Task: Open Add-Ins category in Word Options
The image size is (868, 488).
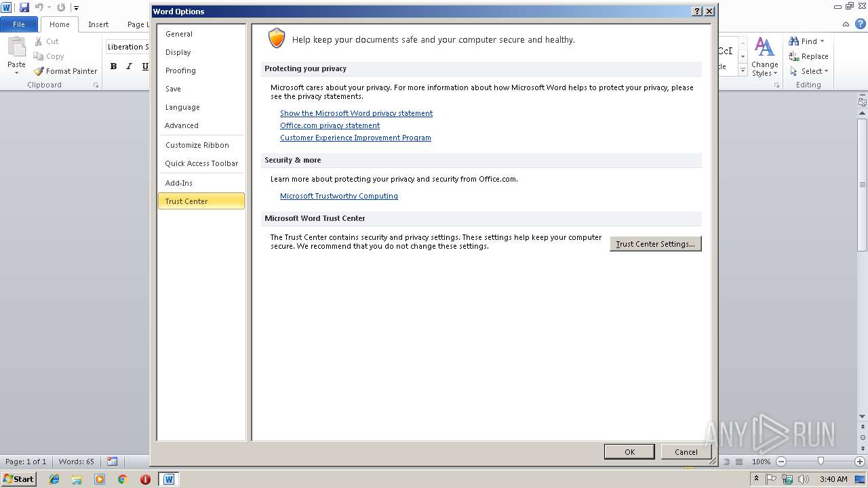Action: 201,183
